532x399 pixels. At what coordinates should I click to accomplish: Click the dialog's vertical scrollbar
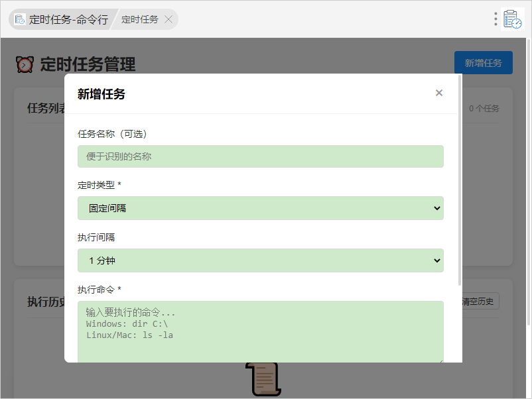coord(460,179)
